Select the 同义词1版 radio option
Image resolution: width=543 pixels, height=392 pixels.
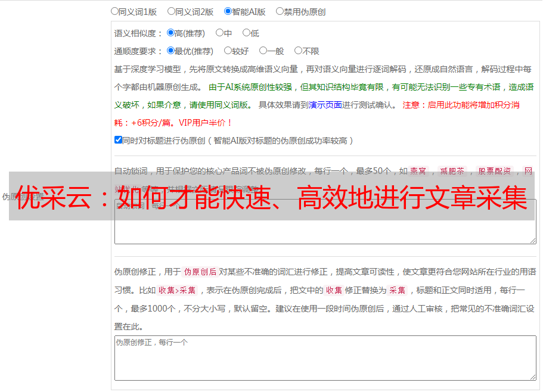[114, 11]
